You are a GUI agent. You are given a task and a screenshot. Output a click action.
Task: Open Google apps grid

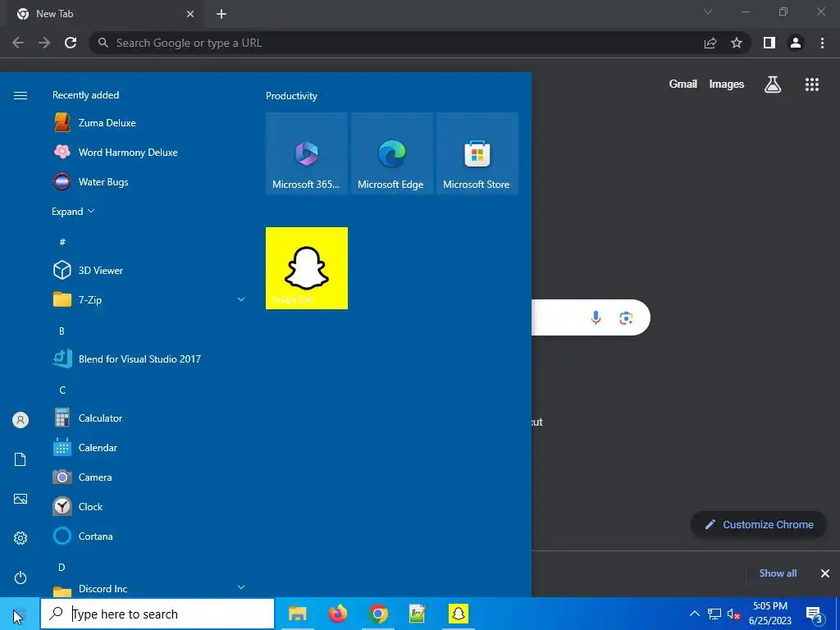(x=812, y=84)
